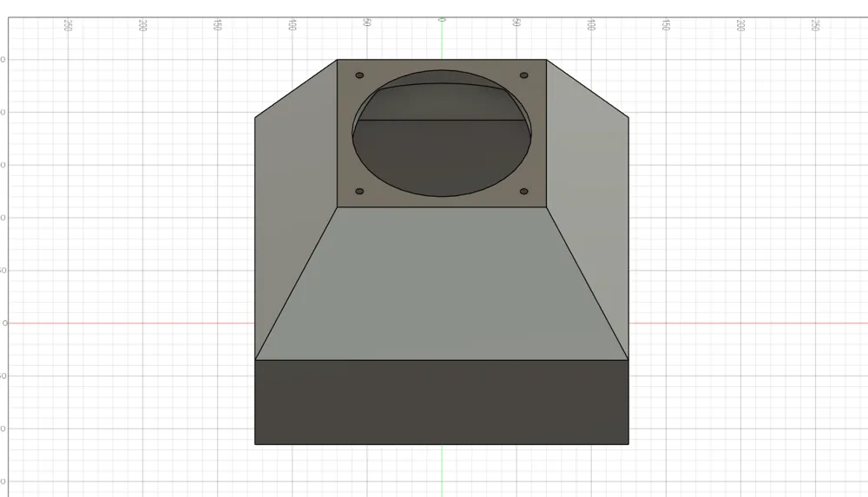868x497 pixels.
Task: Select the bottom-left mounting hole on the plate
Action: click(x=359, y=192)
